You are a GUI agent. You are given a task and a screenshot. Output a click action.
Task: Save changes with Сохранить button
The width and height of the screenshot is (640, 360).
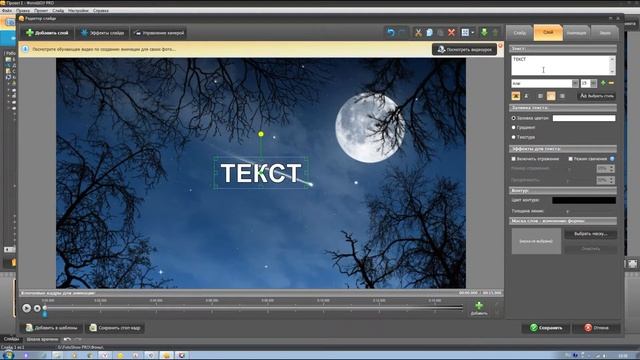point(546,328)
